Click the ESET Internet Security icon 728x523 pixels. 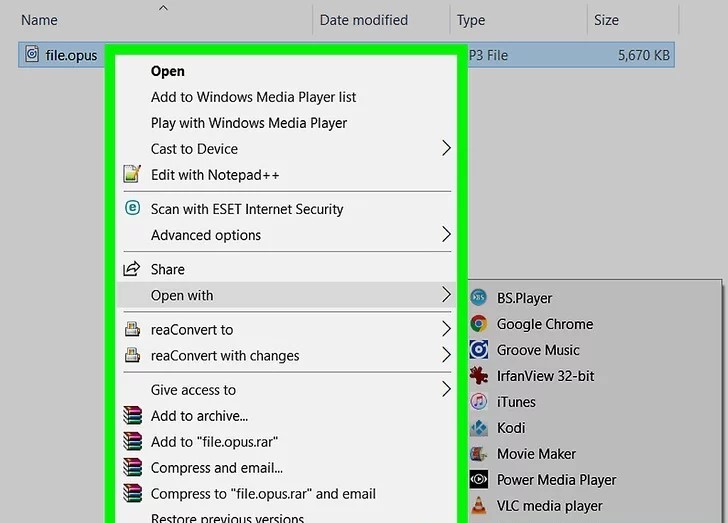point(132,208)
